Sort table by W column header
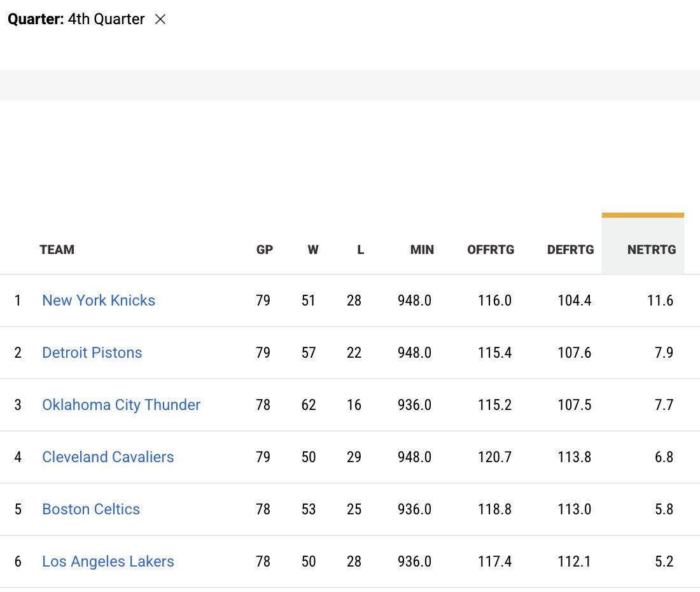The height and width of the screenshot is (592, 700). pos(313,250)
